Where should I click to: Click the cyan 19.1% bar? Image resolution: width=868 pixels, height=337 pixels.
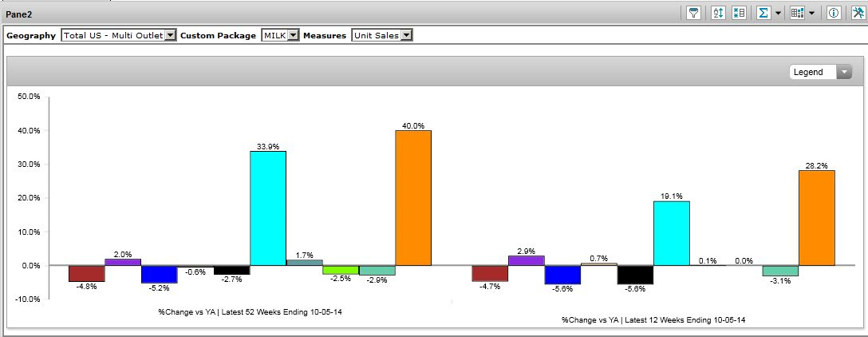pyautogui.click(x=671, y=232)
